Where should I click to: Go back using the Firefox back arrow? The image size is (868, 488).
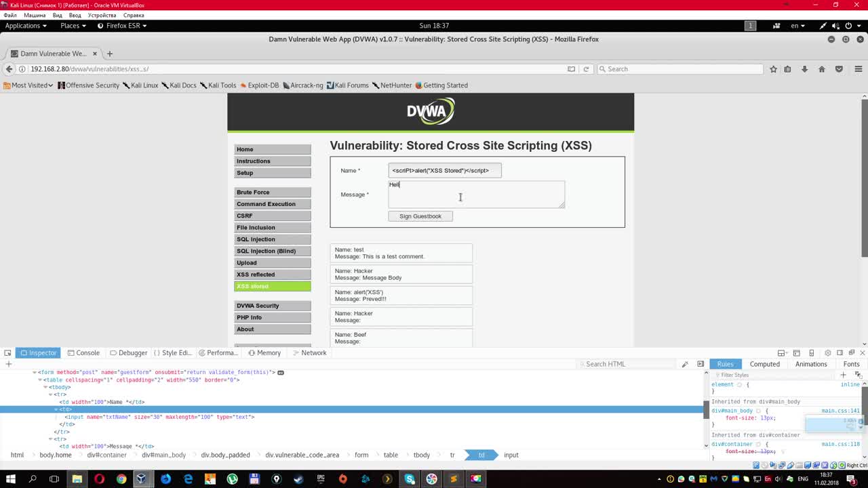tap(9, 69)
